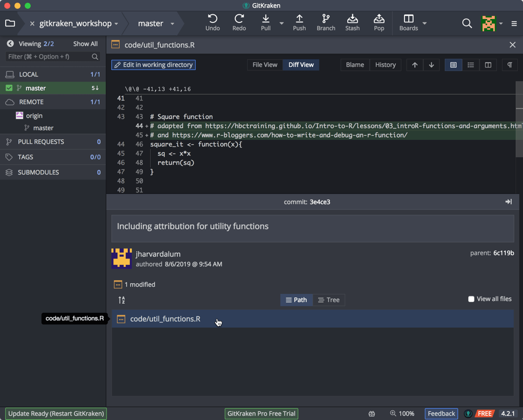Expand the TAGS section
The width and height of the screenshot is (523, 420).
[53, 157]
